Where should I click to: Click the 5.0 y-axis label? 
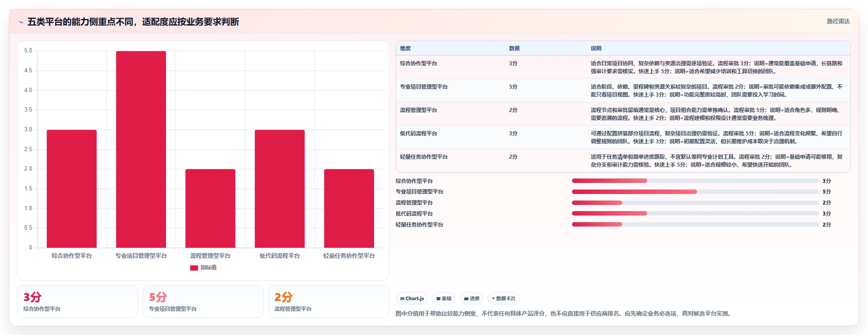tap(28, 51)
